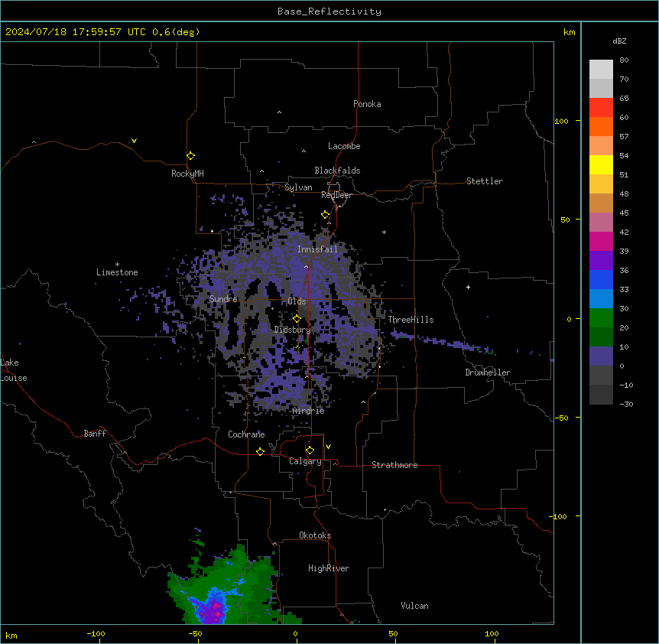Viewport: 659px width, 644px height.
Task: Select the red 65 dBZ legend swatch
Action: (601, 108)
